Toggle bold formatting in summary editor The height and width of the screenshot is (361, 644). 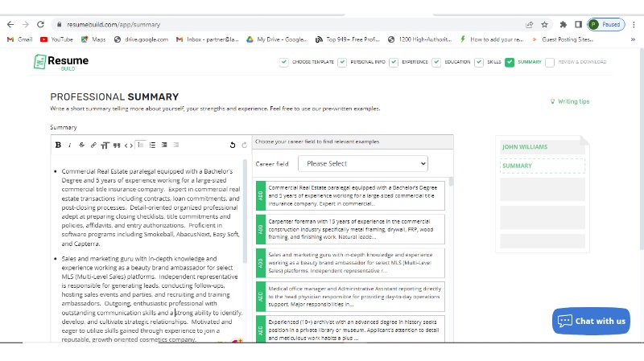click(58, 145)
